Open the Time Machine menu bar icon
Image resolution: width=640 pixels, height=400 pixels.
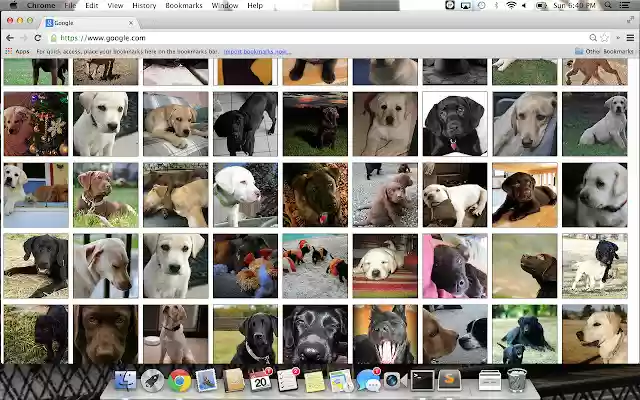[482, 5]
